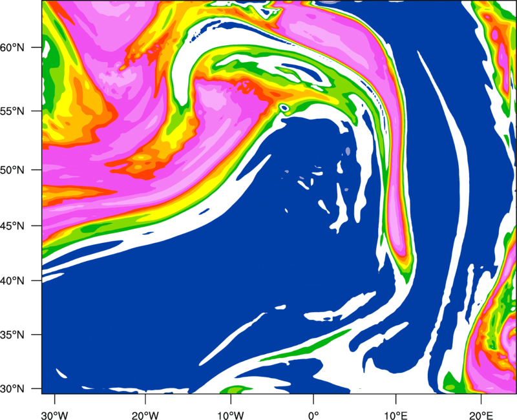Click the 45°N latitude label
This screenshot has height=420, width=517.
[x=12, y=226]
